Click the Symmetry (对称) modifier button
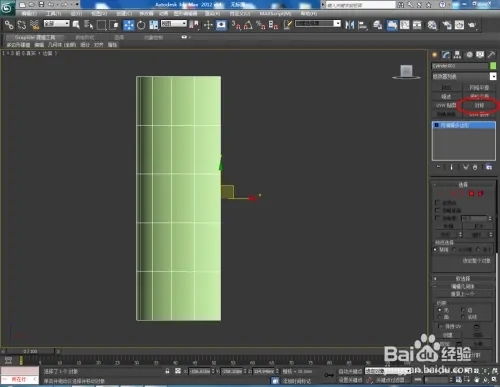This screenshot has height=387, width=500. click(x=479, y=105)
